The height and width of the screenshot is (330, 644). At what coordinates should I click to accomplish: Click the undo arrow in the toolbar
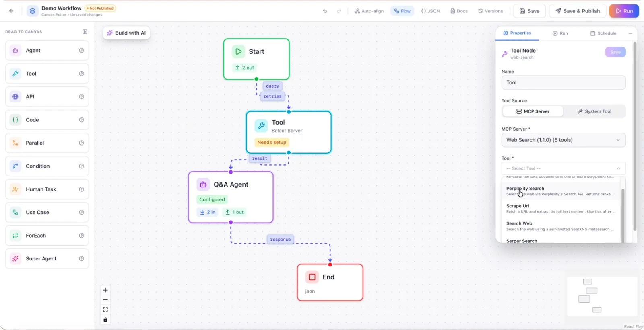(325, 11)
